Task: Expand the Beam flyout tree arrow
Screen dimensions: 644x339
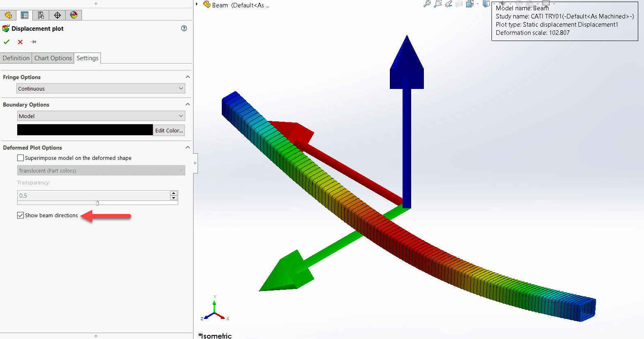Action: click(197, 4)
